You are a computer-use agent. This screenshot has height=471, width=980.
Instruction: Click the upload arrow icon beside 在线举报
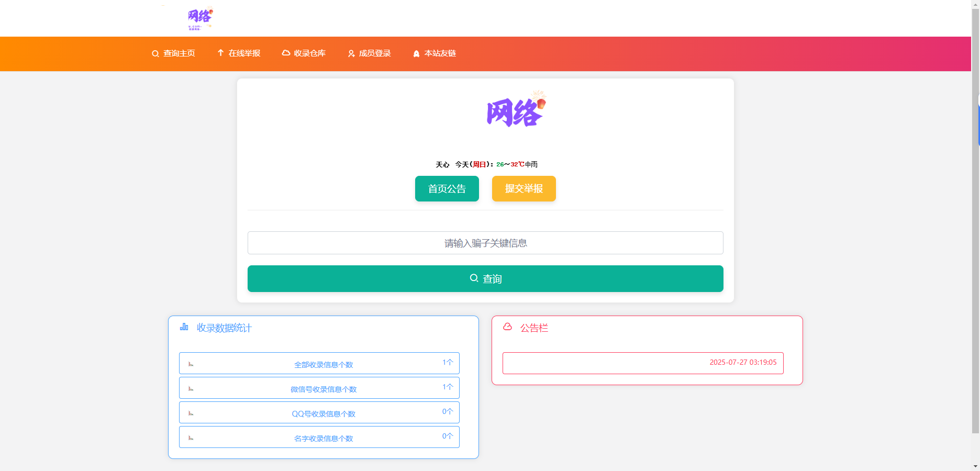220,53
